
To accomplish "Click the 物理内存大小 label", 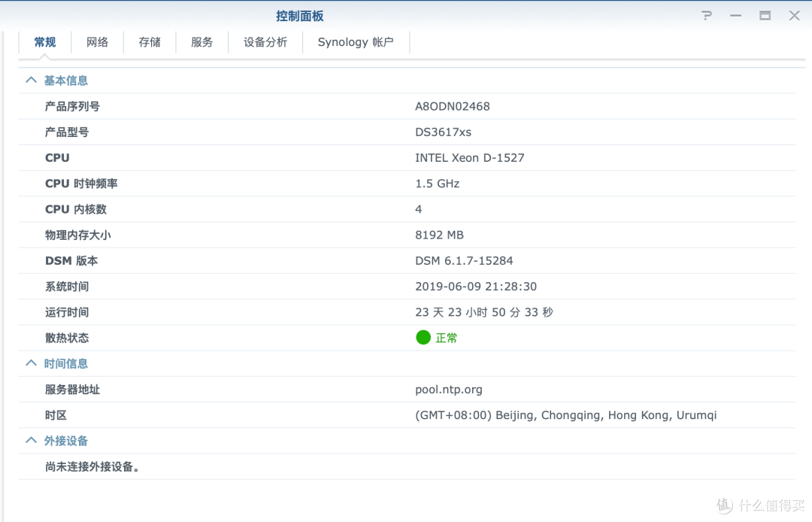I will (x=77, y=235).
